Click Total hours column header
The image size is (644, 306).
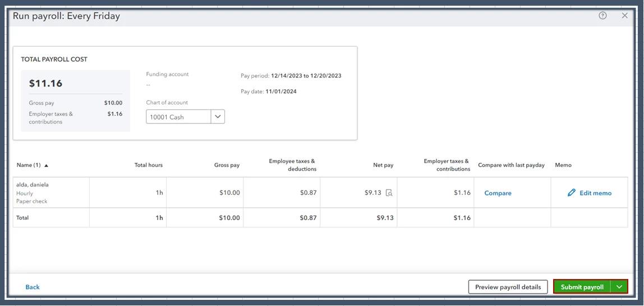[x=149, y=165]
